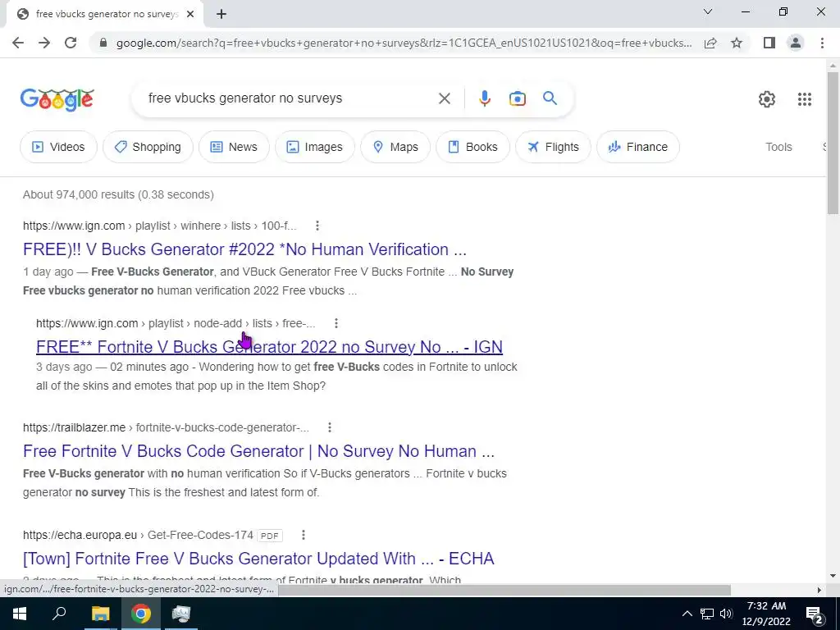Viewport: 840px width, 630px height.
Task: Click the echa.europa.eu URL breadcrumb
Action: pos(138,535)
